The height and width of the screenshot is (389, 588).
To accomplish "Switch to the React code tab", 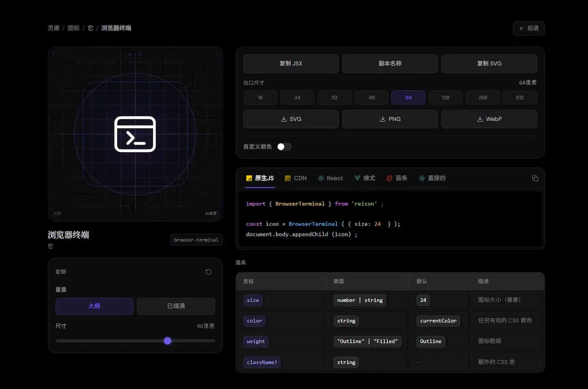I will pos(330,178).
